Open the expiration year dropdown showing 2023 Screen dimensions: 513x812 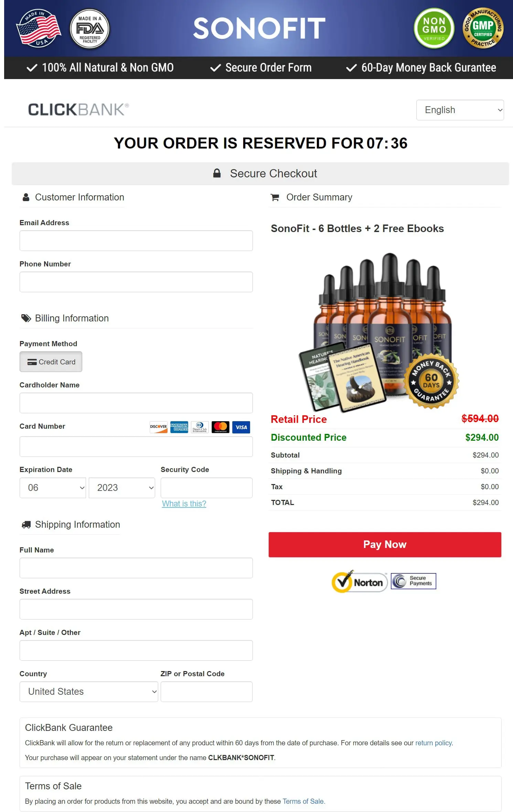coord(122,488)
